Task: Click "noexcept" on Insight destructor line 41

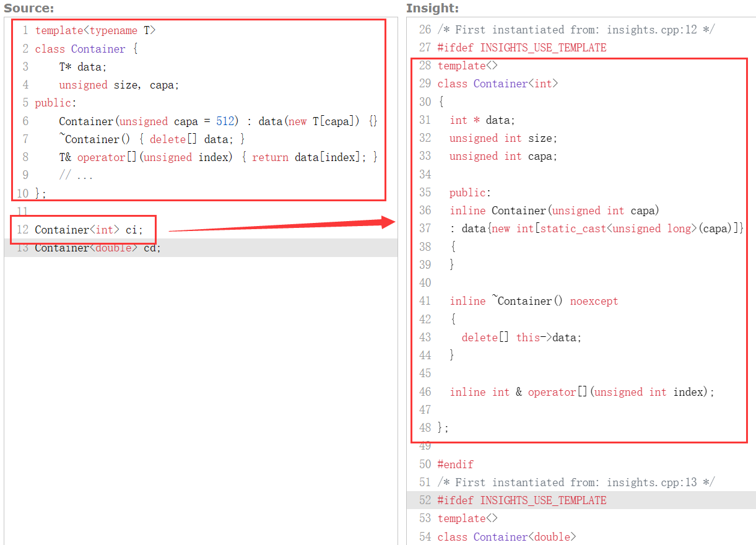Action: [594, 301]
